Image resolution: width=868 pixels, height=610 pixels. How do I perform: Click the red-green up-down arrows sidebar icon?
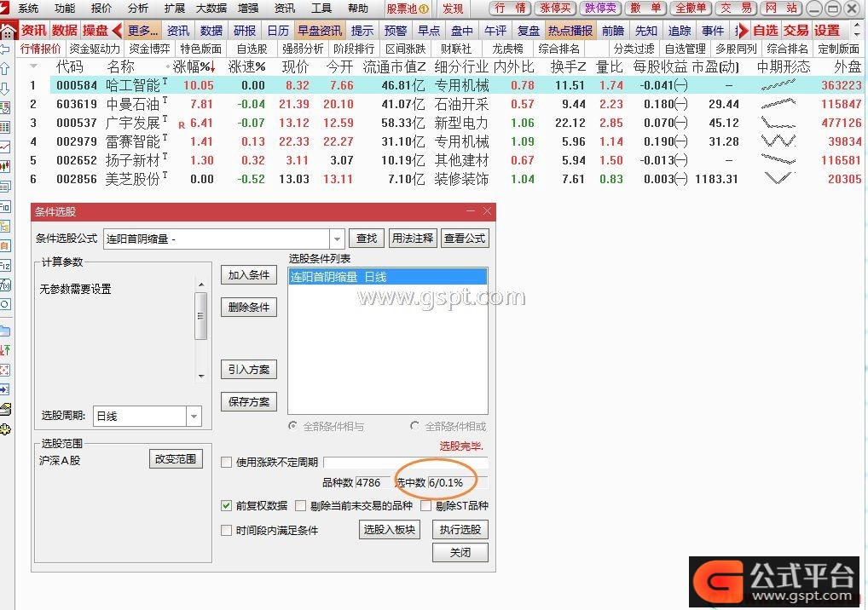pos(4,350)
